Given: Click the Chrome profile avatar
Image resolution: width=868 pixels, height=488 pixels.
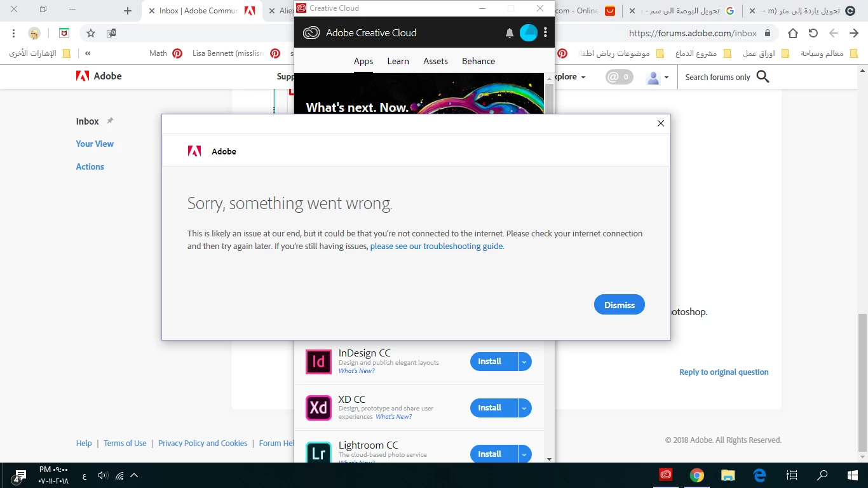Looking at the screenshot, I should tap(34, 33).
